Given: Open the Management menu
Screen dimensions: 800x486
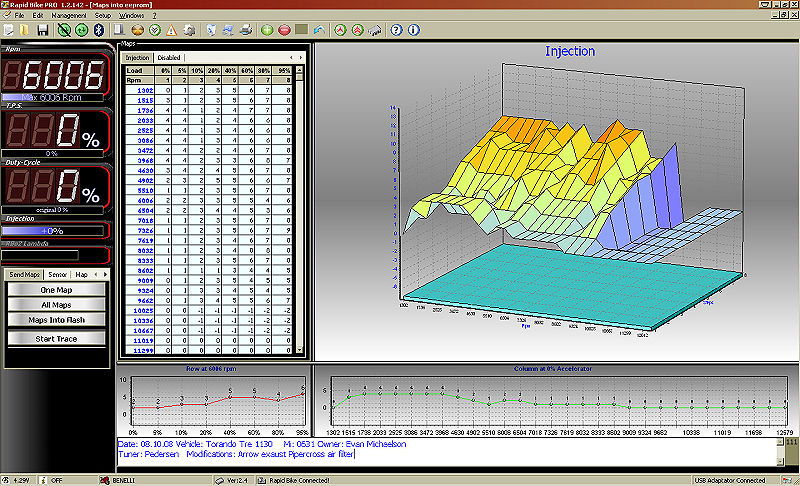Looking at the screenshot, I should pos(69,17).
